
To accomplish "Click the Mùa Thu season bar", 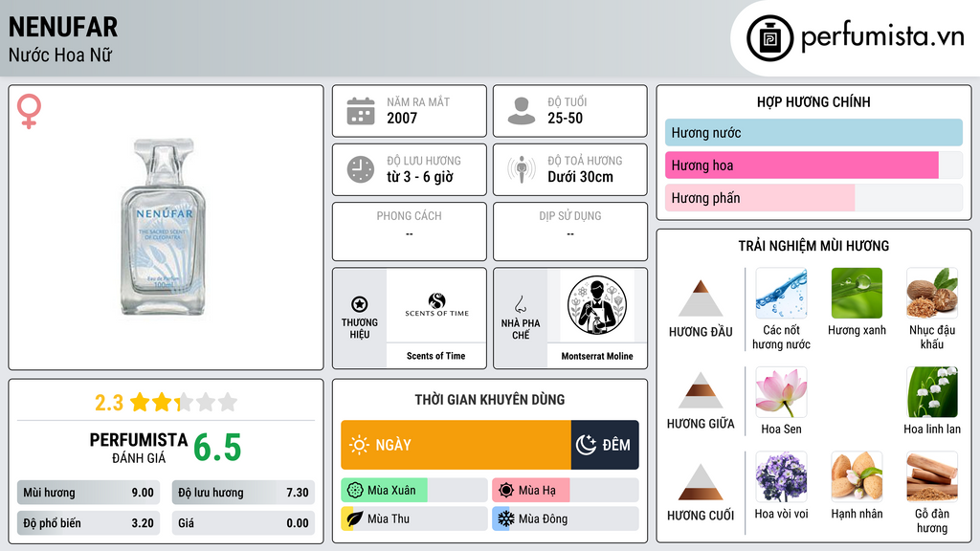I will click(x=414, y=518).
